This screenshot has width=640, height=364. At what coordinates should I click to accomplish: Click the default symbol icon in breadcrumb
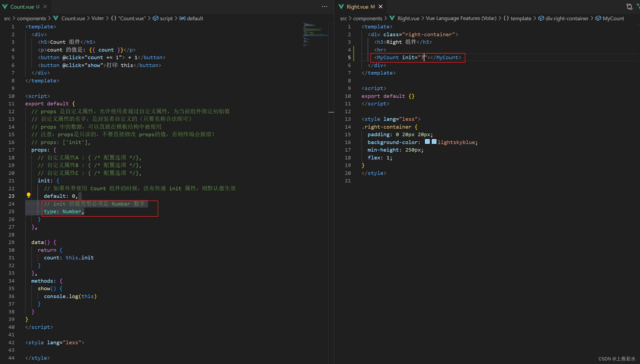183,18
